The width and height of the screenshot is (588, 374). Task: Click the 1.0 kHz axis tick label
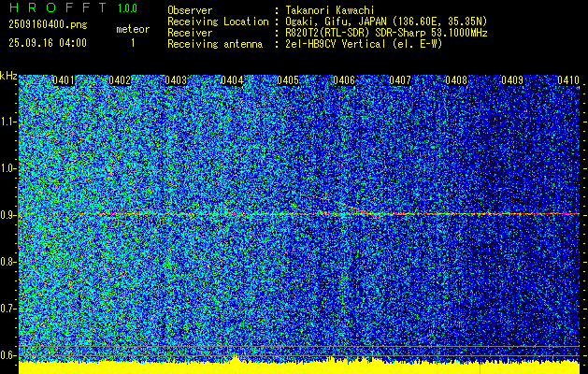click(x=8, y=169)
